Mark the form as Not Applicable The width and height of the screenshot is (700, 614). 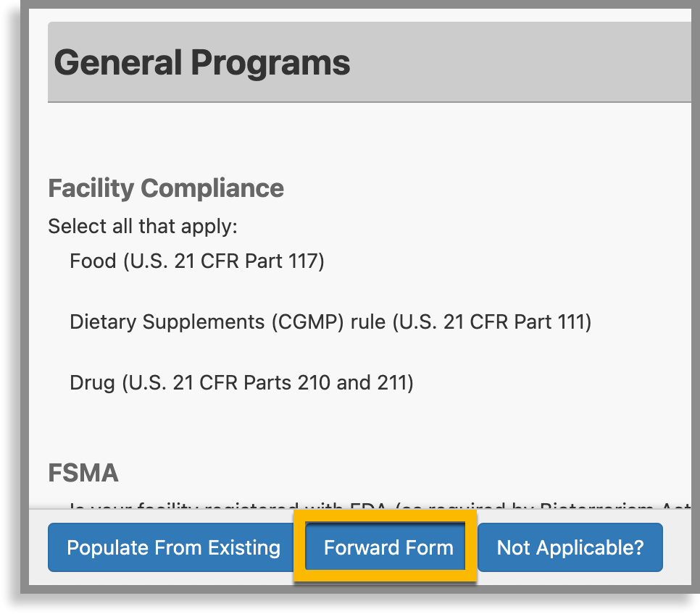570,547
